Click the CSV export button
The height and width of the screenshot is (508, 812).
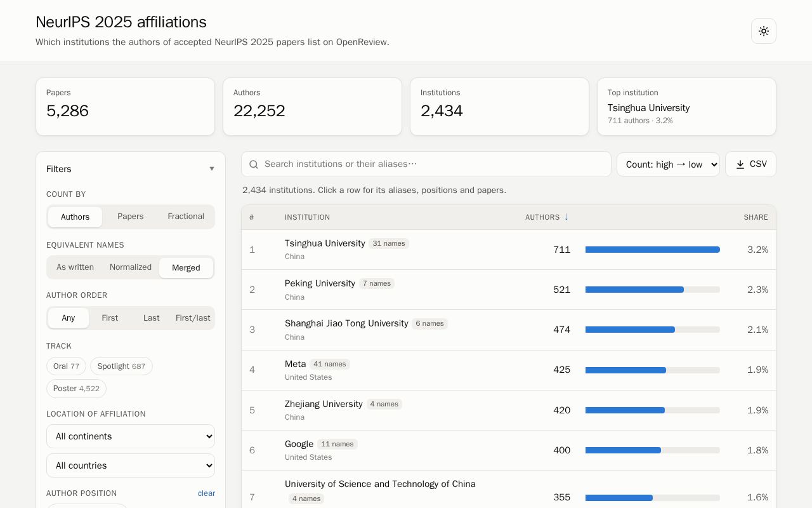click(x=750, y=164)
